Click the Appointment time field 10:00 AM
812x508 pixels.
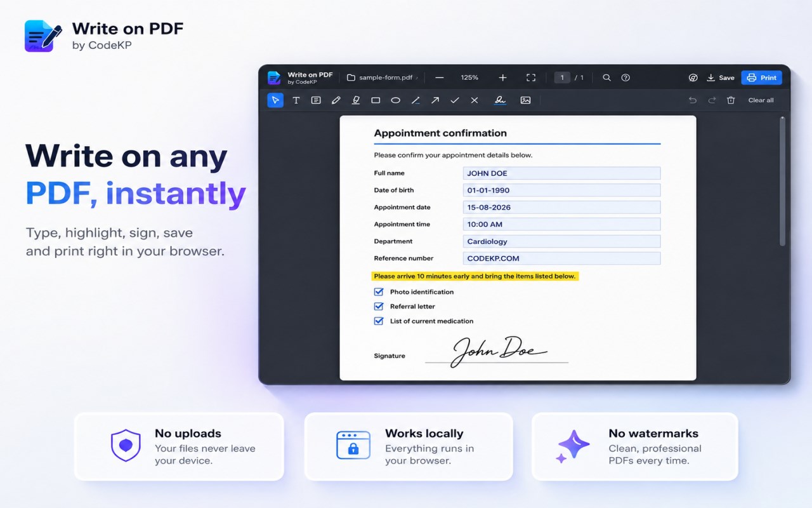click(561, 224)
